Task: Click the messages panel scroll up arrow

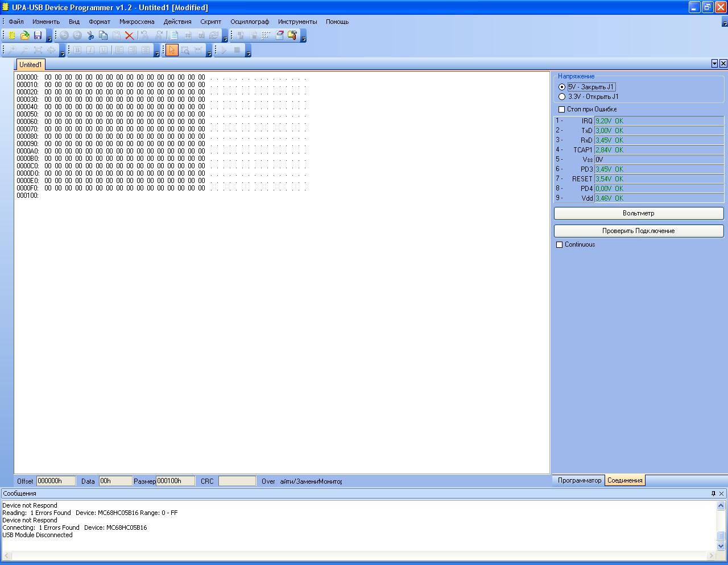Action: click(721, 505)
